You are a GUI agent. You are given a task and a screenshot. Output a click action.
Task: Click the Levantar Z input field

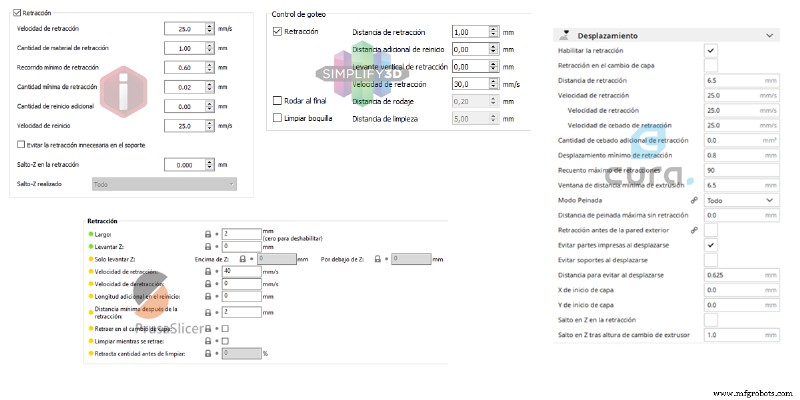click(242, 246)
